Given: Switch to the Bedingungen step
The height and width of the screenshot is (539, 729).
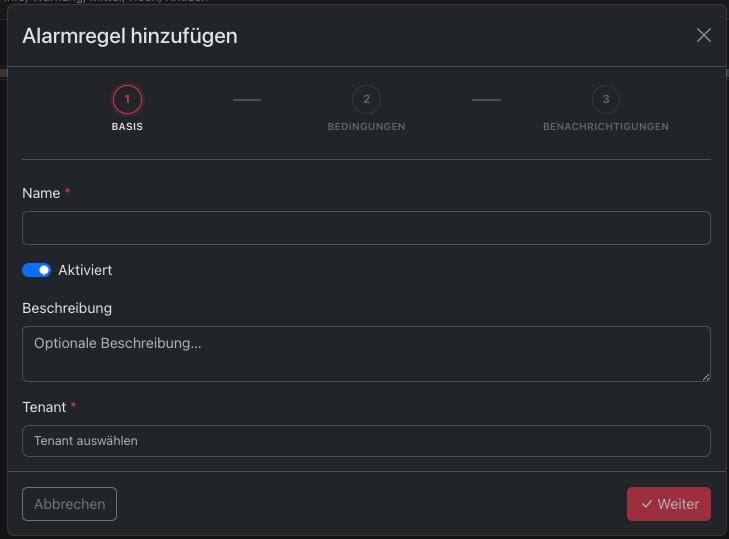Looking at the screenshot, I should click(366, 126).
